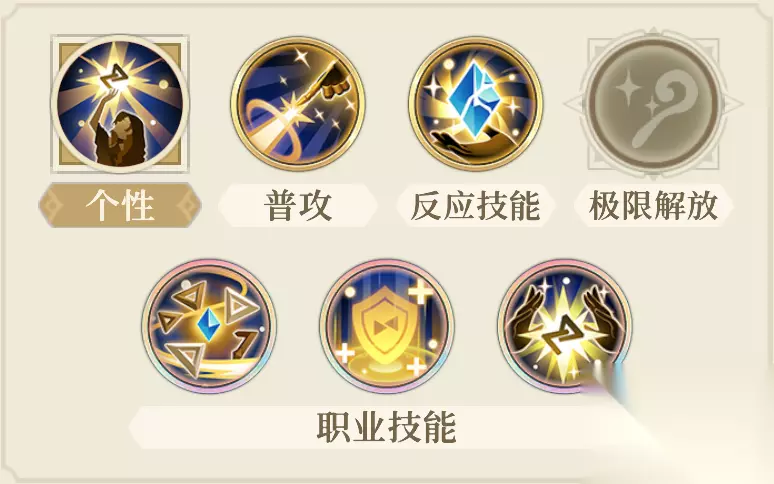Click the golden ring in 普攻 icon
Viewport: 774px width, 484px height.
point(273,128)
